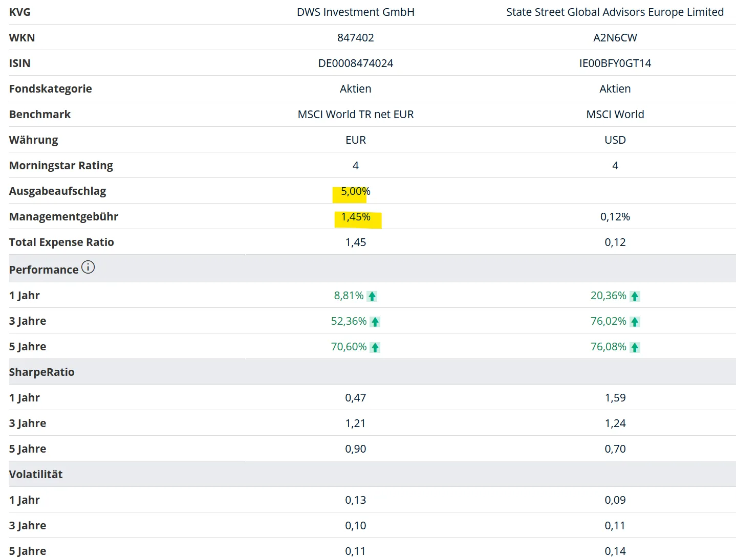
Task: Select the up arrow next to 76,02%
Action: [635, 322]
